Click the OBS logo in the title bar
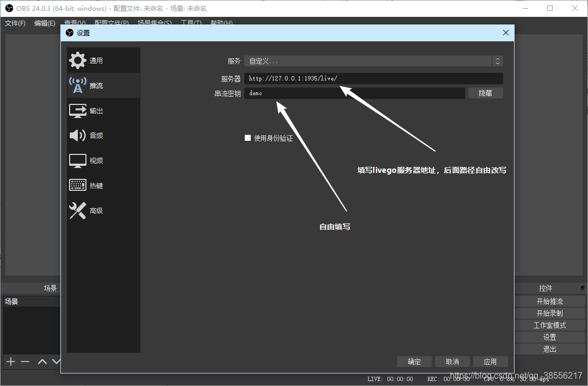This screenshot has width=588, height=386. tap(9, 8)
